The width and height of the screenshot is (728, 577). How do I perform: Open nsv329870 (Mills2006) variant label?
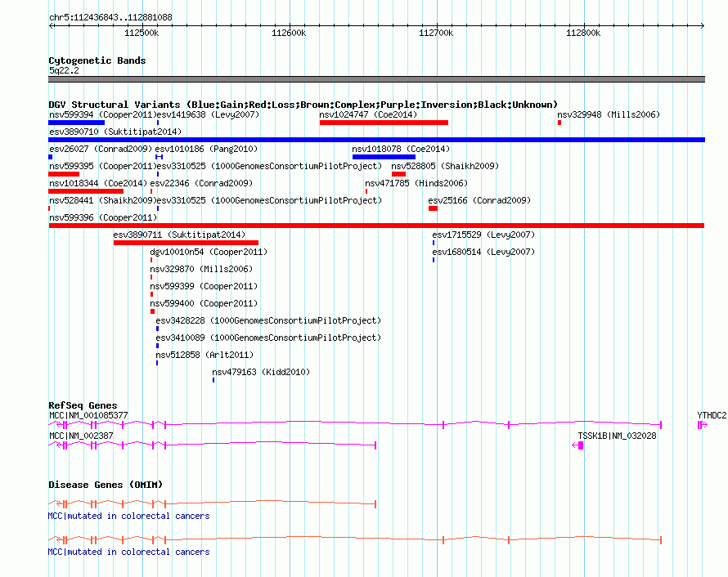click(201, 269)
